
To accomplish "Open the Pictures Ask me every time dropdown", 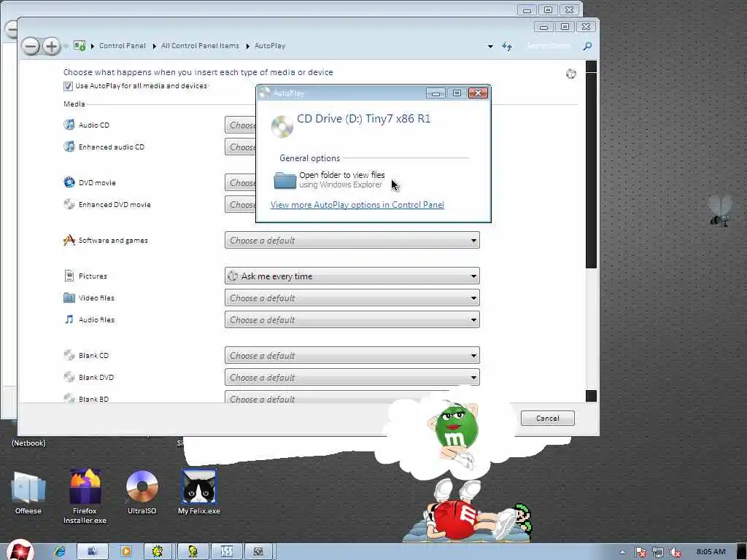I will 352,276.
